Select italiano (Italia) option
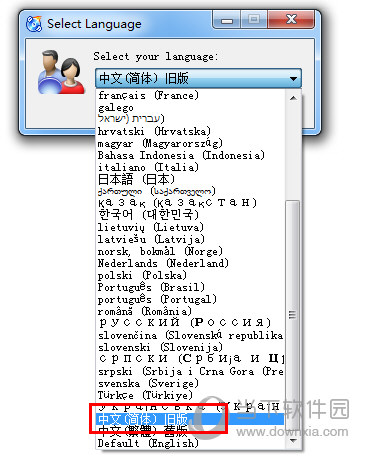The width and height of the screenshot is (373, 461). click(x=191, y=167)
